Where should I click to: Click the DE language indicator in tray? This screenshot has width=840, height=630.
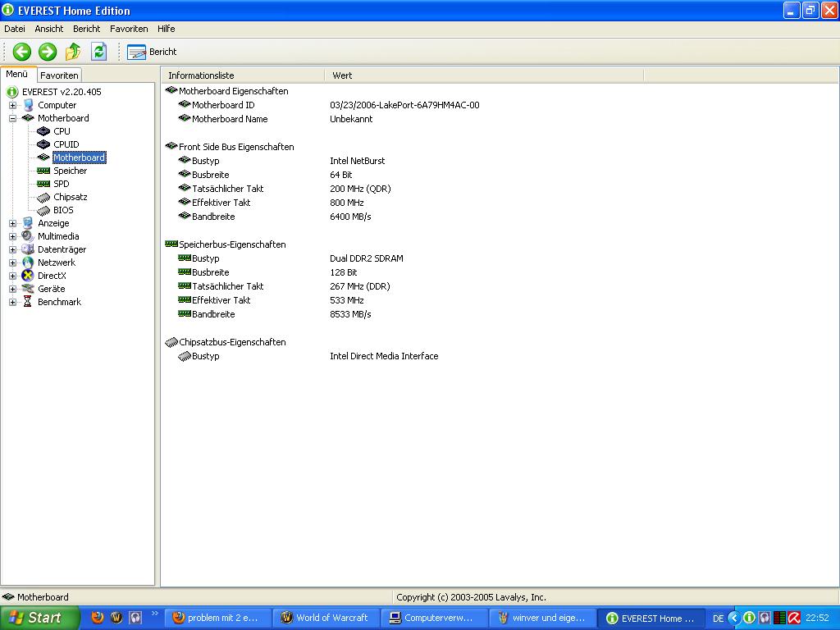click(x=718, y=619)
